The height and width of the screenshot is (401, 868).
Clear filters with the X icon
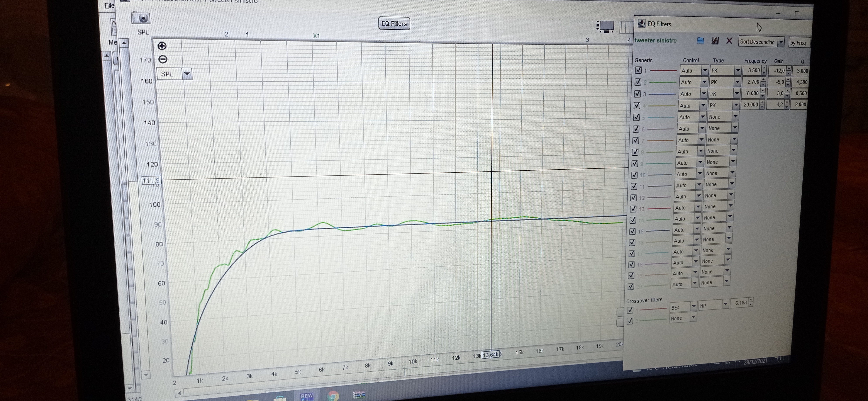coord(729,41)
